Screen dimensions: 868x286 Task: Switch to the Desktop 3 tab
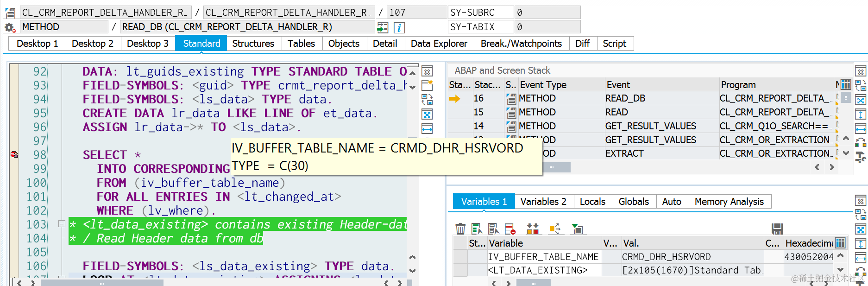(148, 44)
